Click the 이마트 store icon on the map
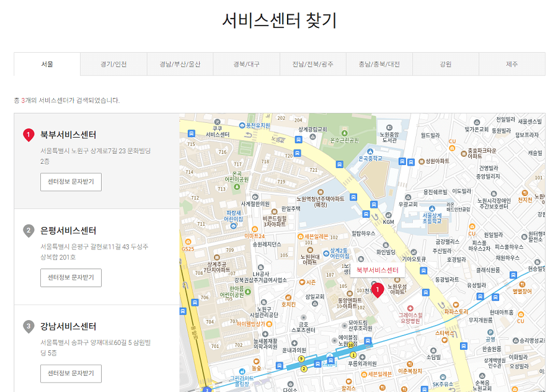 255,228
